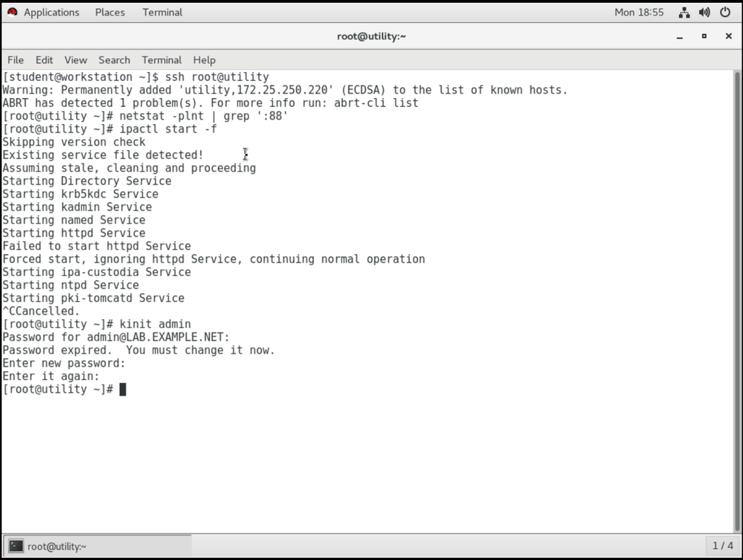This screenshot has width=743, height=560.
Task: Click the root@utility:~ taskbar window button
Action: pos(97,546)
